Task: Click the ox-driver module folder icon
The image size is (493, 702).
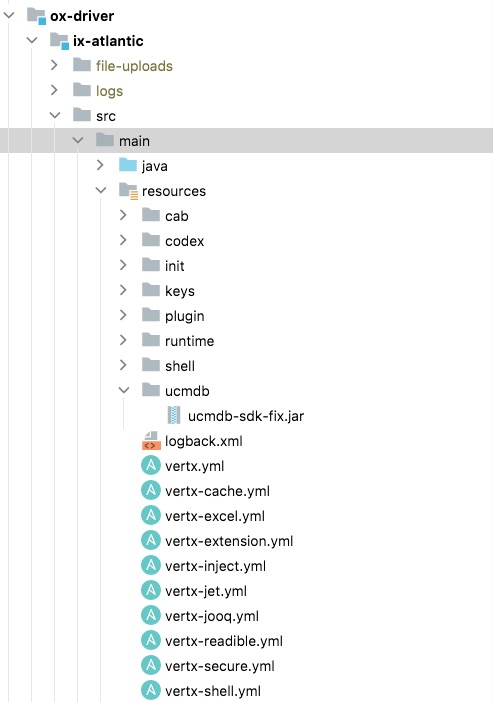Action: pyautogui.click(x=37, y=16)
